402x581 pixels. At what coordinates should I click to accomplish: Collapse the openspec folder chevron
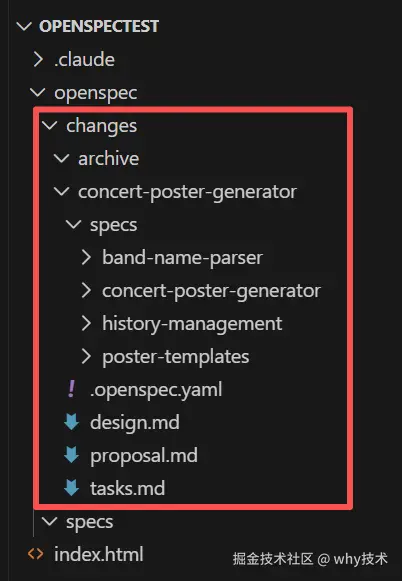point(38,92)
